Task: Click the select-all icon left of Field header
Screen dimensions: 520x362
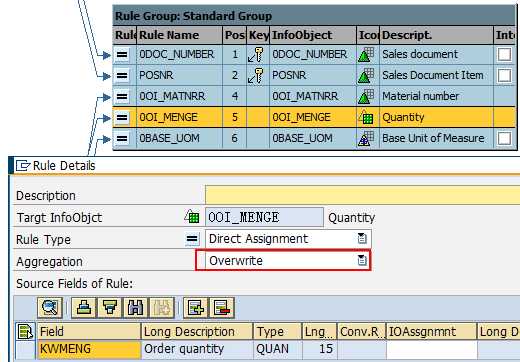Action: [25, 332]
